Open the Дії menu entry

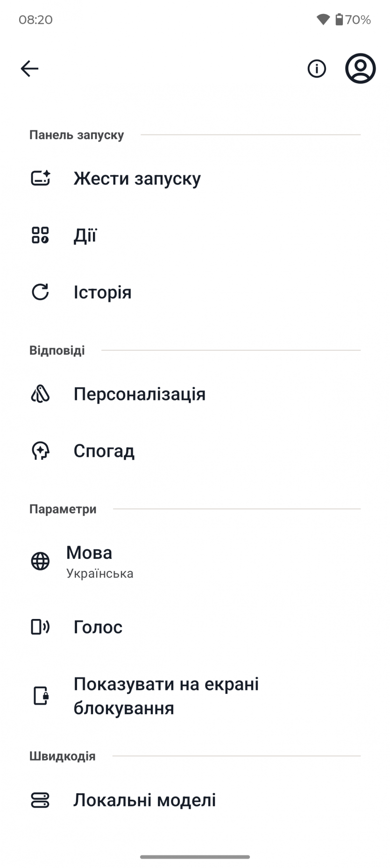pyautogui.click(x=85, y=235)
